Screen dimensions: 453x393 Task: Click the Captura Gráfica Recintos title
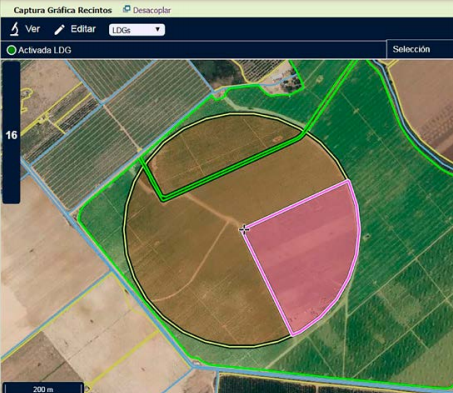tap(63, 10)
